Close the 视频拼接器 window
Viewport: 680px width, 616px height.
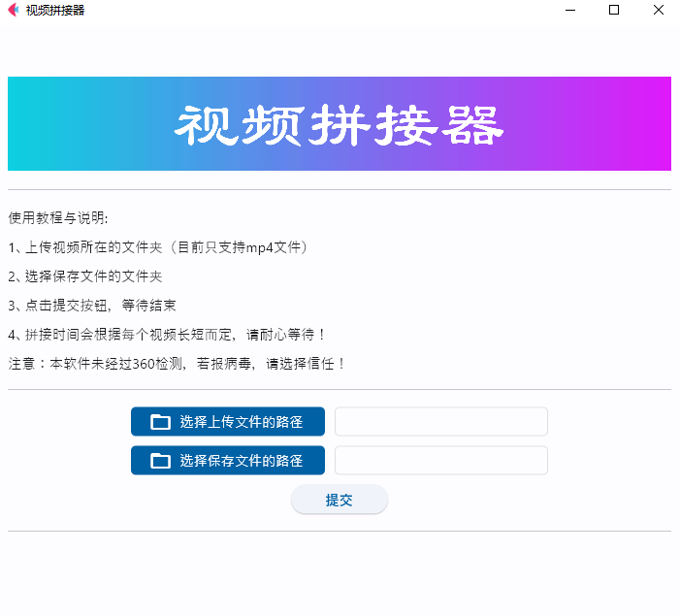(x=658, y=11)
